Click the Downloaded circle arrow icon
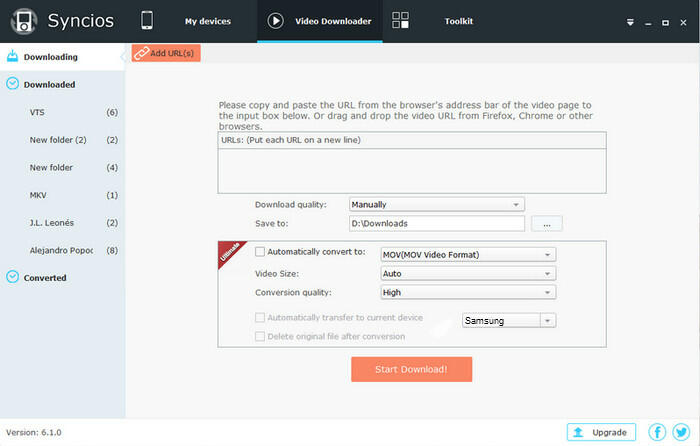The height and width of the screenshot is (446, 700). [x=12, y=83]
